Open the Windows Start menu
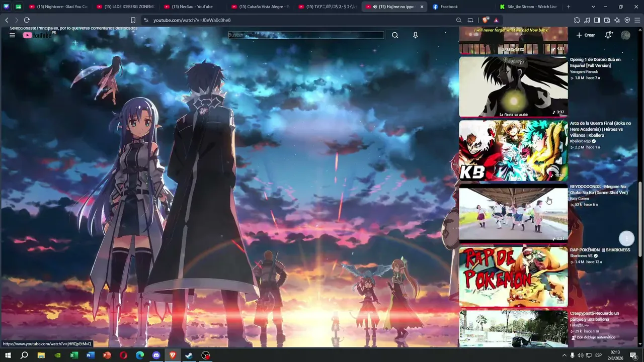Screen dimensions: 644x362 pyautogui.click(x=7, y=355)
